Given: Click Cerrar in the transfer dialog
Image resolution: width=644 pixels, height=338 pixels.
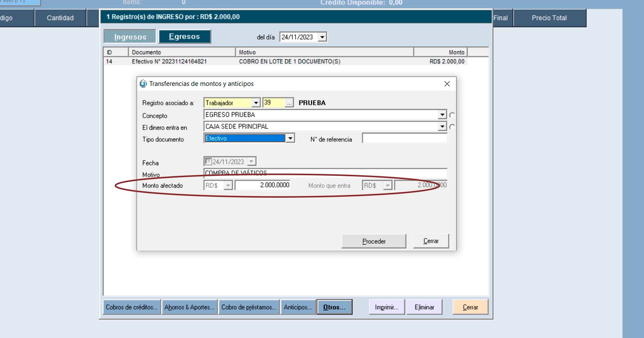Looking at the screenshot, I should [x=431, y=241].
